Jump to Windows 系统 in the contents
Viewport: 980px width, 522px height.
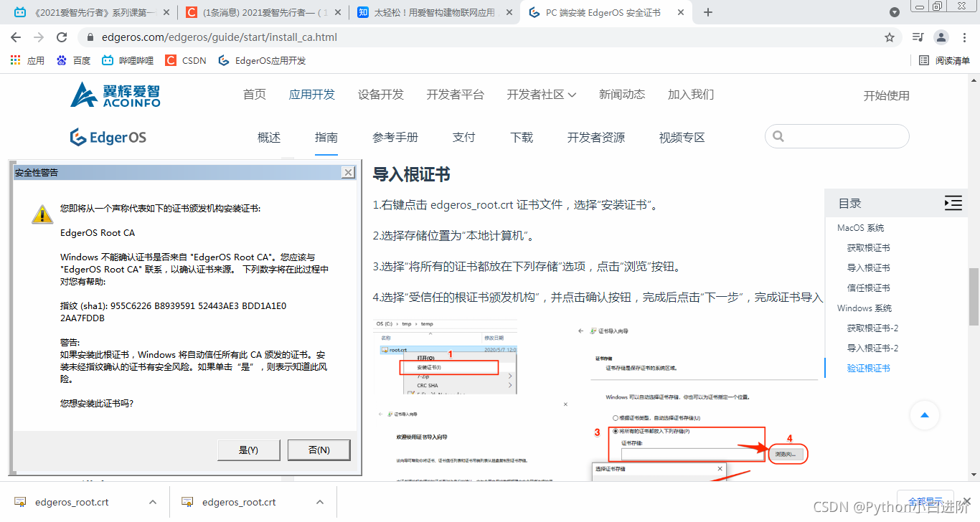click(x=864, y=308)
